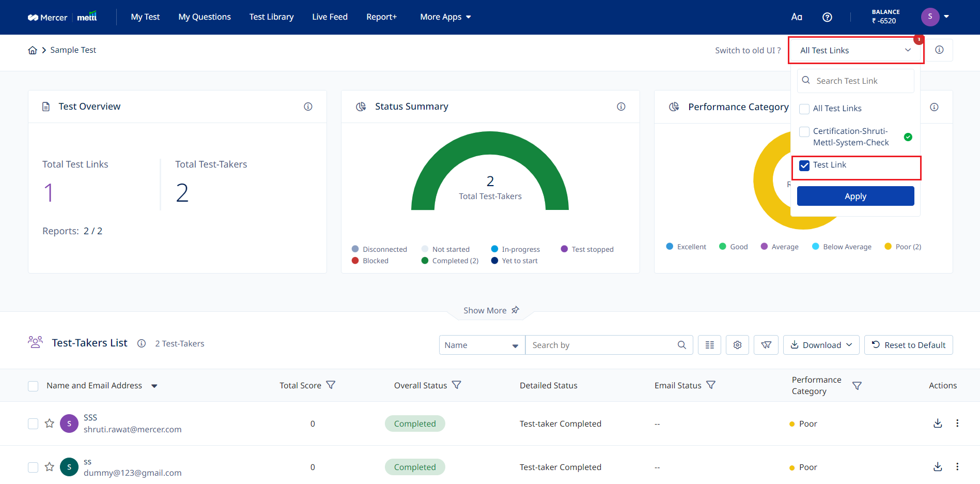This screenshot has width=980, height=484.
Task: Open Report+ menu
Action: pos(381,17)
